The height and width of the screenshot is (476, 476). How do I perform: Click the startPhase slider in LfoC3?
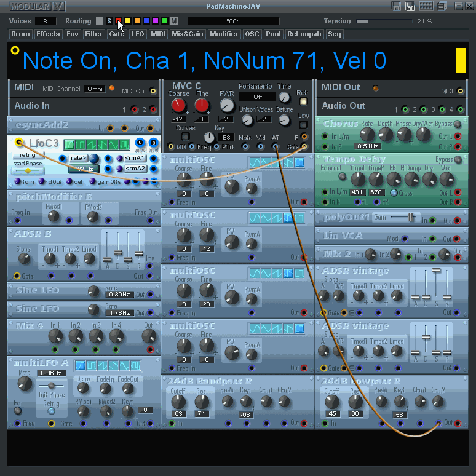(28, 171)
